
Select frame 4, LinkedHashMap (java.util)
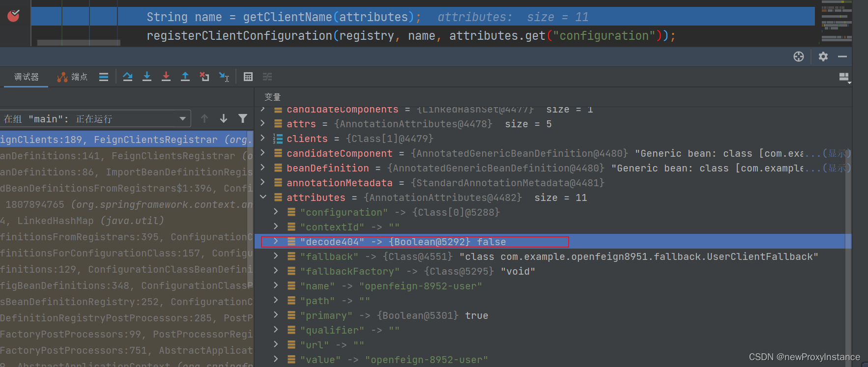click(126, 221)
